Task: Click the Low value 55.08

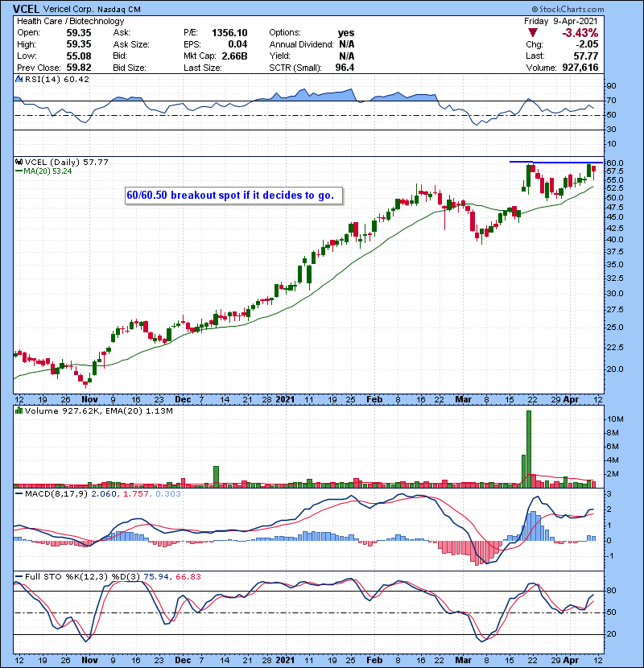Action: [78, 56]
